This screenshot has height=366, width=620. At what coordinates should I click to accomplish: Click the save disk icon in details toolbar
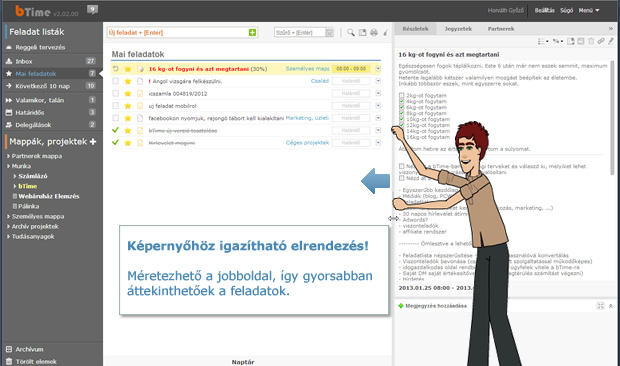coord(581,41)
